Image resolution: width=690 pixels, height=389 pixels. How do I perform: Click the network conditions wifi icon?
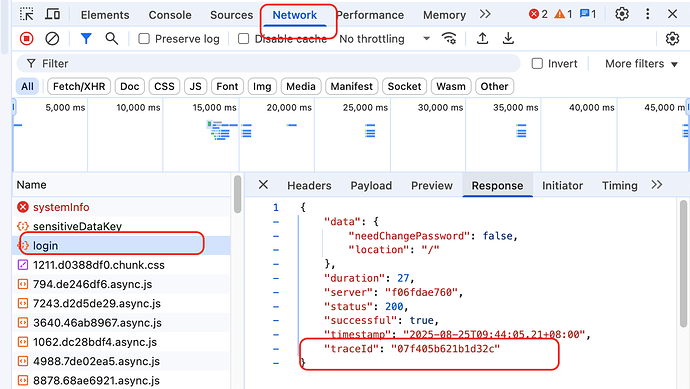pos(449,39)
